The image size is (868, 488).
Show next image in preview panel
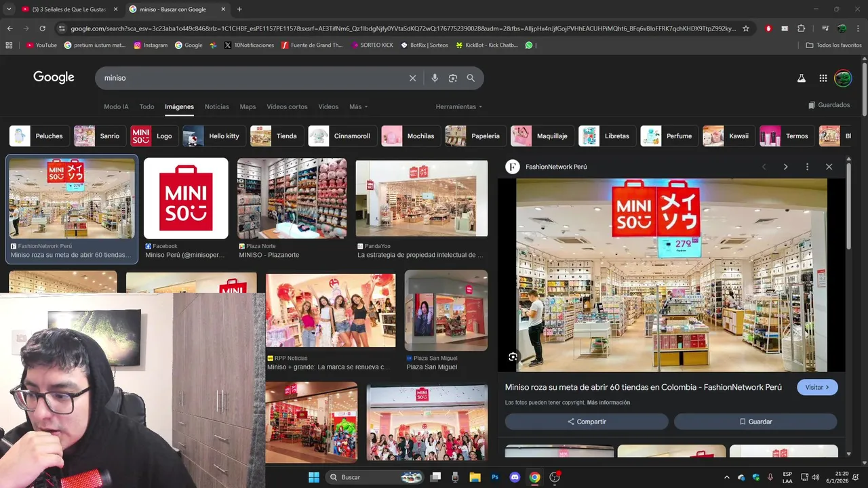point(785,167)
